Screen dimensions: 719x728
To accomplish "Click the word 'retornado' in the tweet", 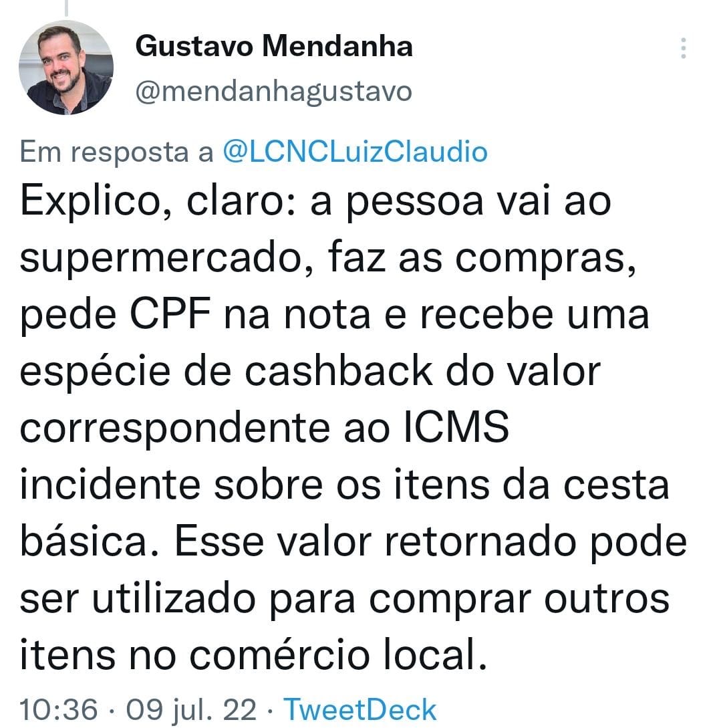I will [480, 541].
